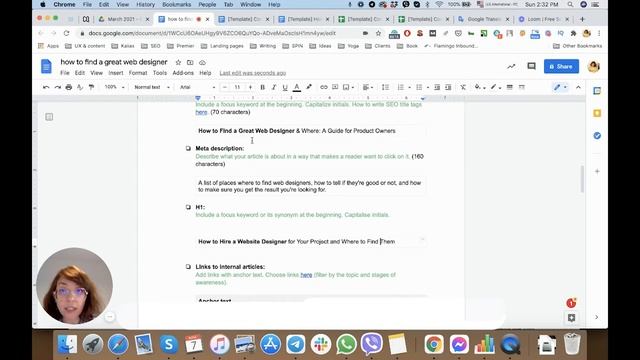Open the 100% zoom dropdown
Image resolution: width=640 pixels, height=360 pixels.
[x=115, y=87]
